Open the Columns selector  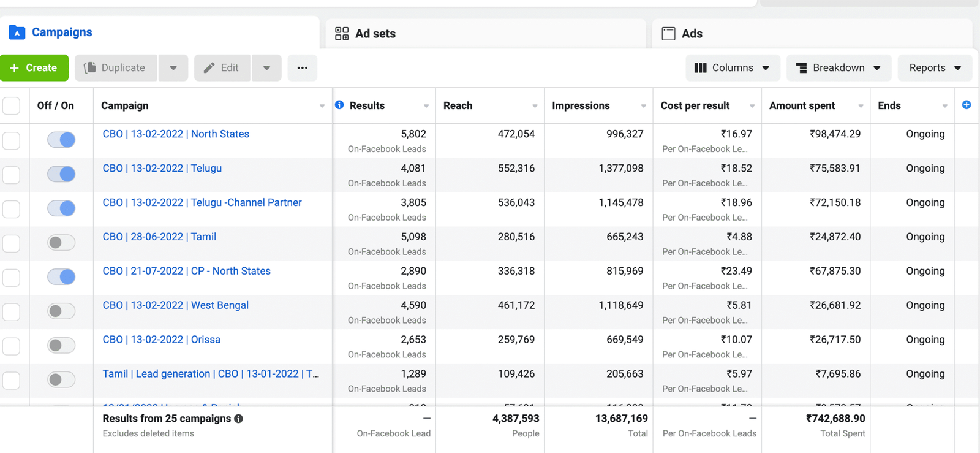coord(732,68)
